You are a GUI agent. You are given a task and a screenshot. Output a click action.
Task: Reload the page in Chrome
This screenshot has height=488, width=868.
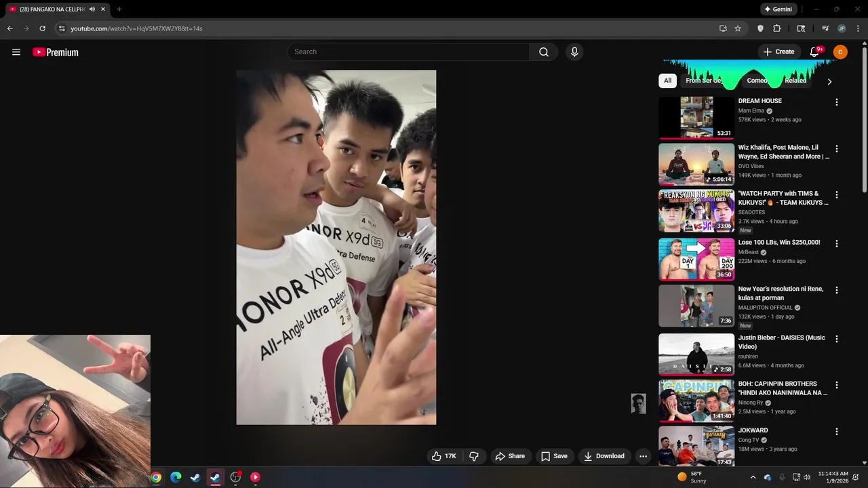(42, 28)
